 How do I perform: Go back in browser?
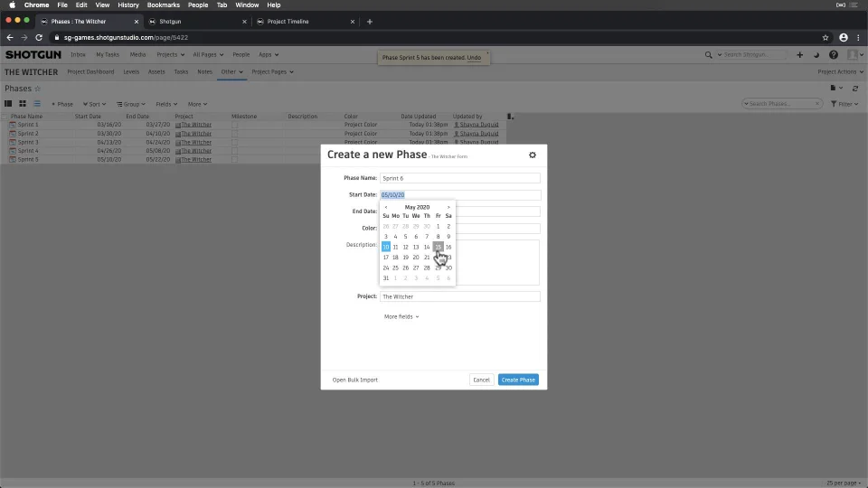tap(9, 38)
